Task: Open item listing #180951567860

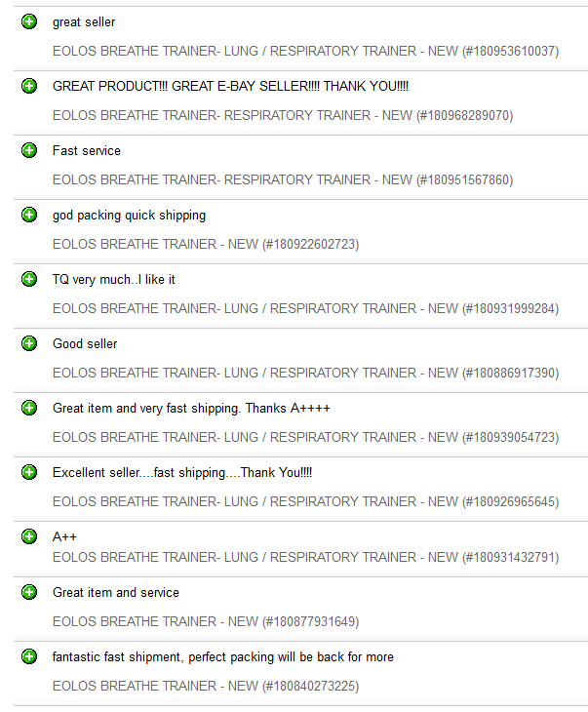Action: (x=283, y=179)
